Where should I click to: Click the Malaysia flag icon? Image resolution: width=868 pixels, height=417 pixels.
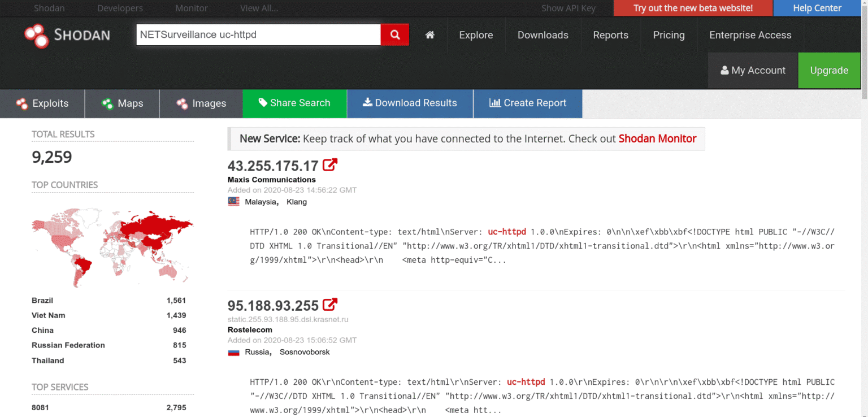point(233,201)
